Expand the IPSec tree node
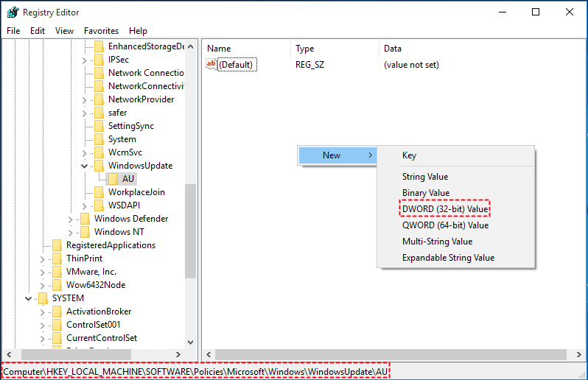This screenshot has width=588, height=380. (x=85, y=60)
